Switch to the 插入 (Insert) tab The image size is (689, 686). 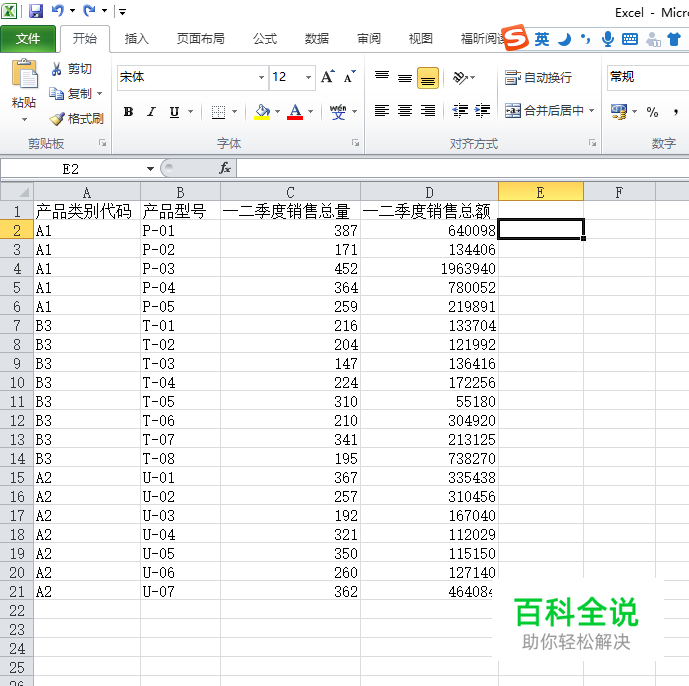point(137,39)
